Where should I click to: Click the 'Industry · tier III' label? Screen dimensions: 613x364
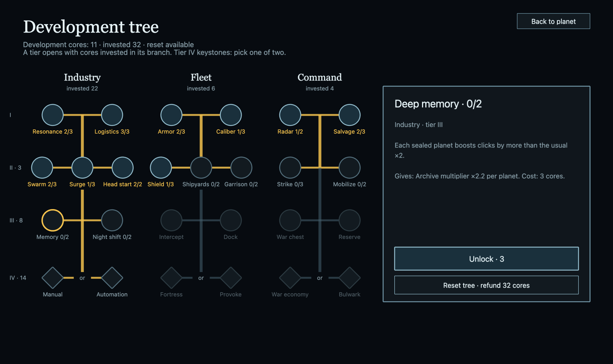[x=418, y=125]
